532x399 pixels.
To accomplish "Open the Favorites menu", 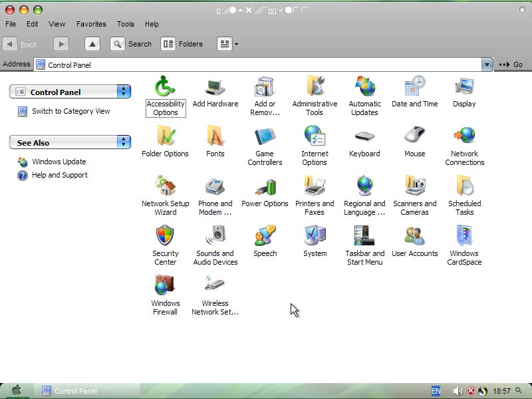I will (91, 24).
